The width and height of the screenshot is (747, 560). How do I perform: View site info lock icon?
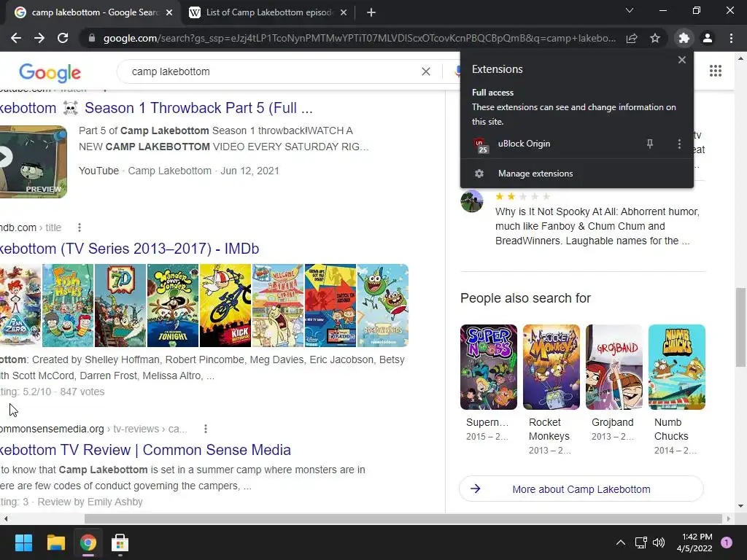coord(92,38)
